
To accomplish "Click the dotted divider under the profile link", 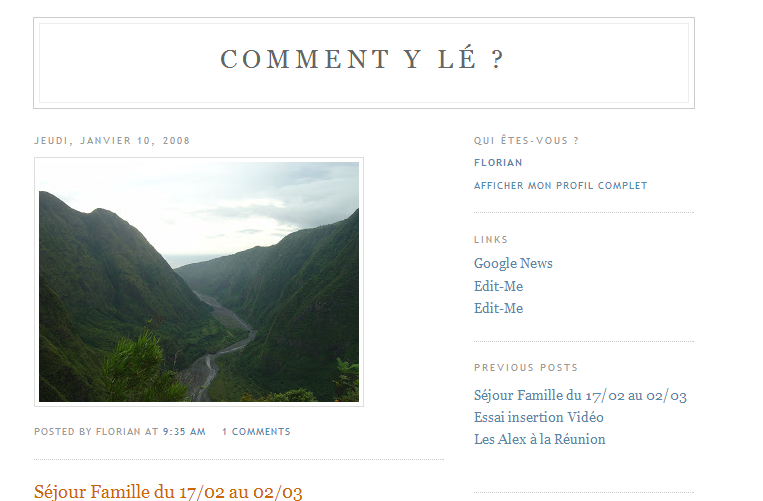I will click(583, 213).
